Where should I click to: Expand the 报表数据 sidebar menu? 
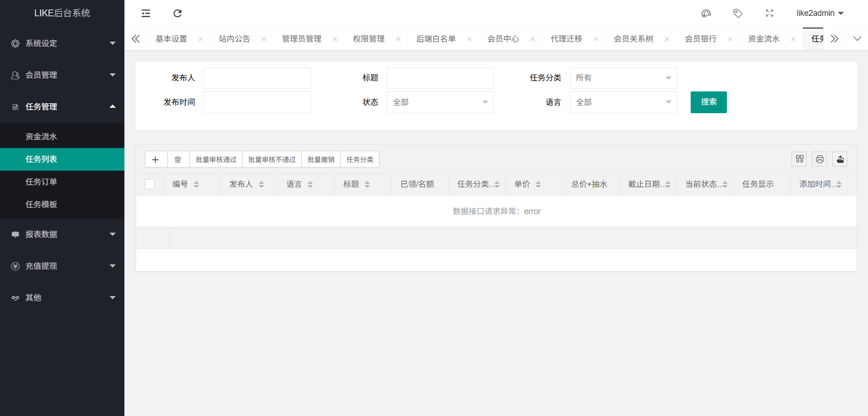click(62, 234)
